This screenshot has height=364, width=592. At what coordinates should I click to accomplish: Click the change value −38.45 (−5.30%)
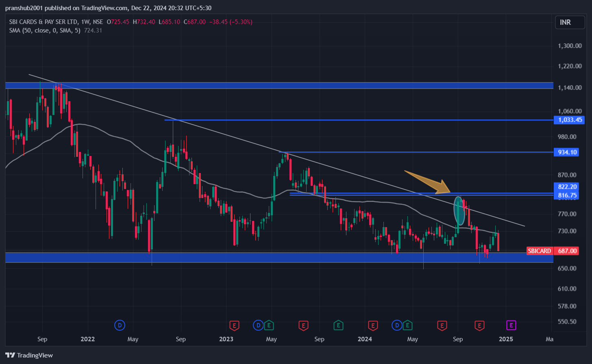click(x=231, y=22)
